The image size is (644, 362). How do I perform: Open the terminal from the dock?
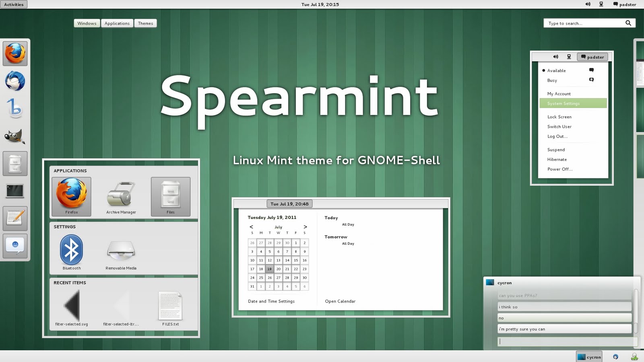pos(15,191)
